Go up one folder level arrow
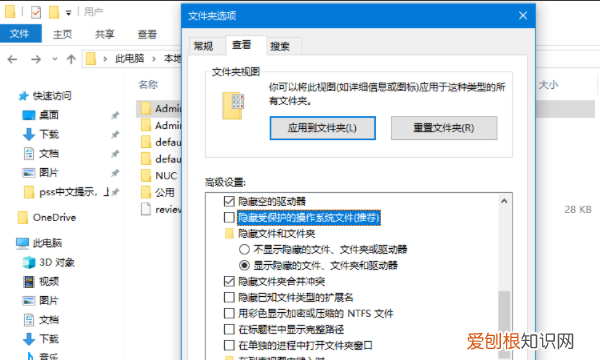Viewport: 600px width, 360px height. click(x=71, y=59)
